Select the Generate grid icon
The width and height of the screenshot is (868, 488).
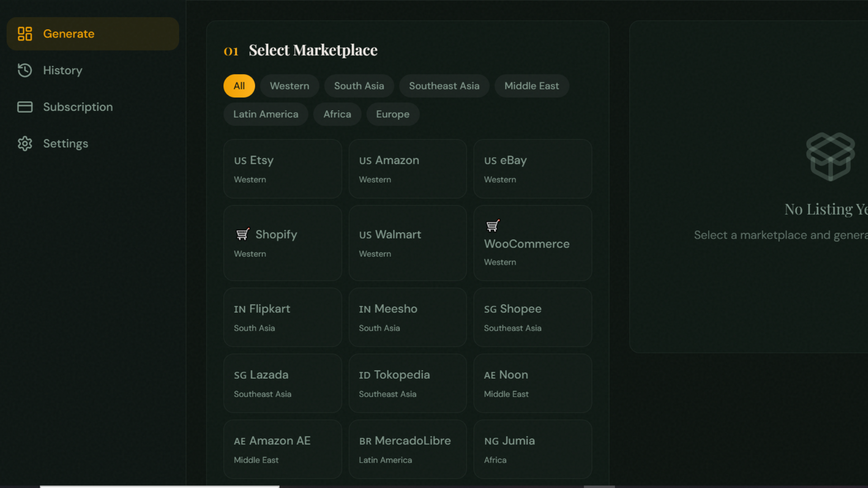point(25,33)
